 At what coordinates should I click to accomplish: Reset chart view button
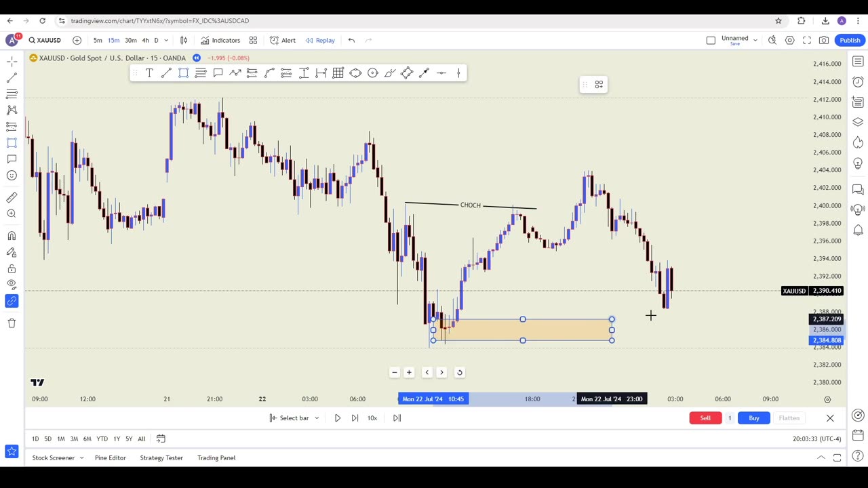[x=459, y=372]
